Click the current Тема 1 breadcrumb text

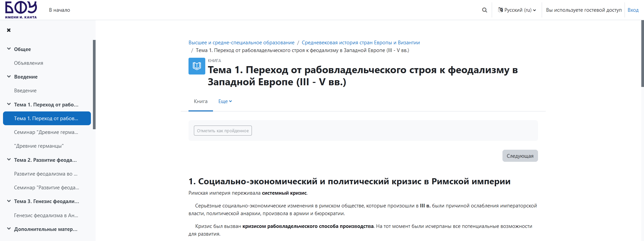(302, 50)
